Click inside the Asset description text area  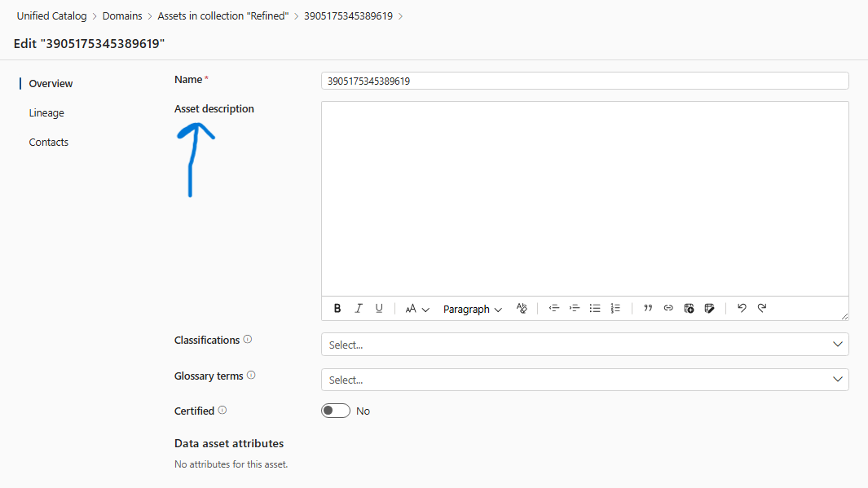[x=584, y=199]
